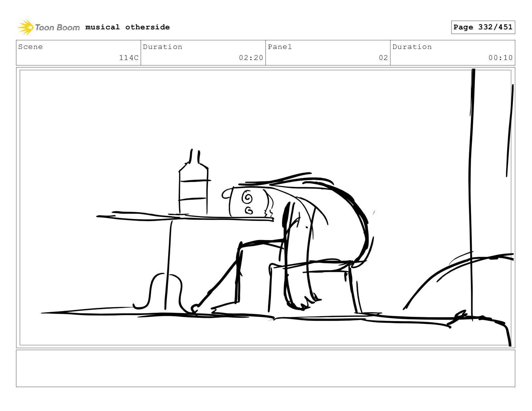Select the panel number '02'
Screen dimensions: 532x411
point(383,58)
